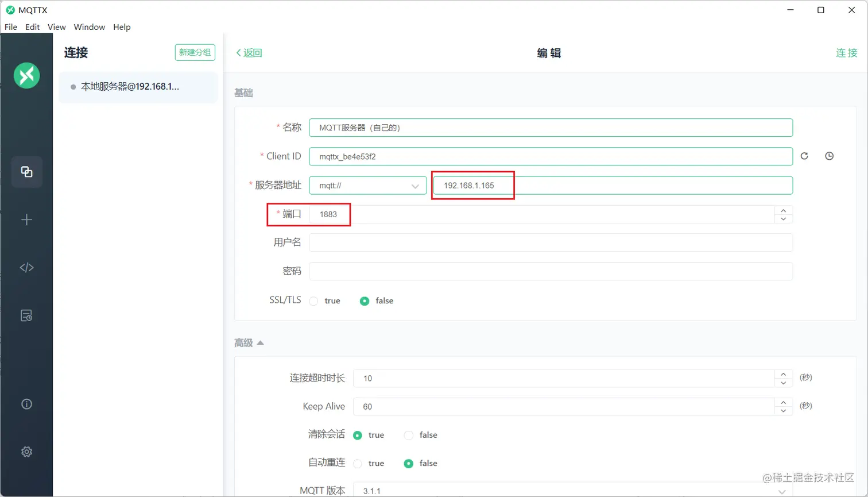Screen dimensions: 868x497
Task: Go back with the 返回 link
Action: (x=249, y=53)
